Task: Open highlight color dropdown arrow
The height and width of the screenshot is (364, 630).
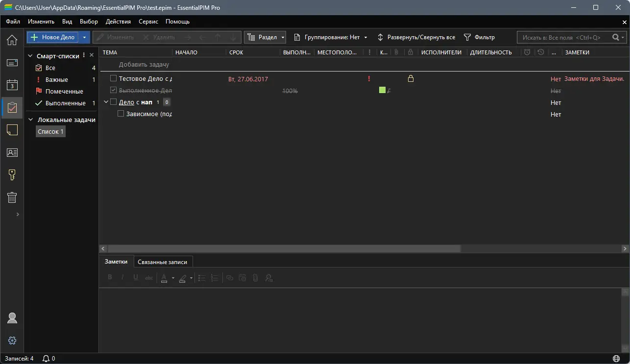Action: tap(191, 278)
